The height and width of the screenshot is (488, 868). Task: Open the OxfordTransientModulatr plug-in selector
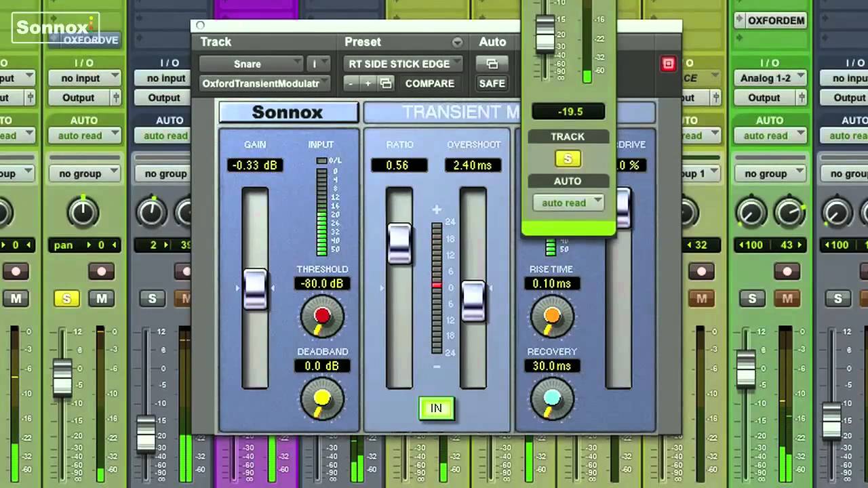click(264, 83)
